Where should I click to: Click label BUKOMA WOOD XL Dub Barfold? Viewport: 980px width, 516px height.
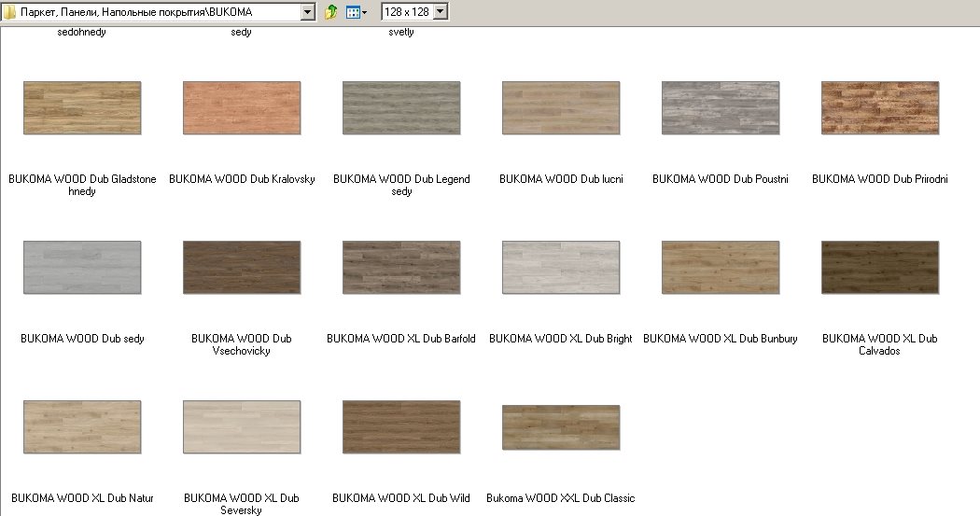(x=401, y=339)
